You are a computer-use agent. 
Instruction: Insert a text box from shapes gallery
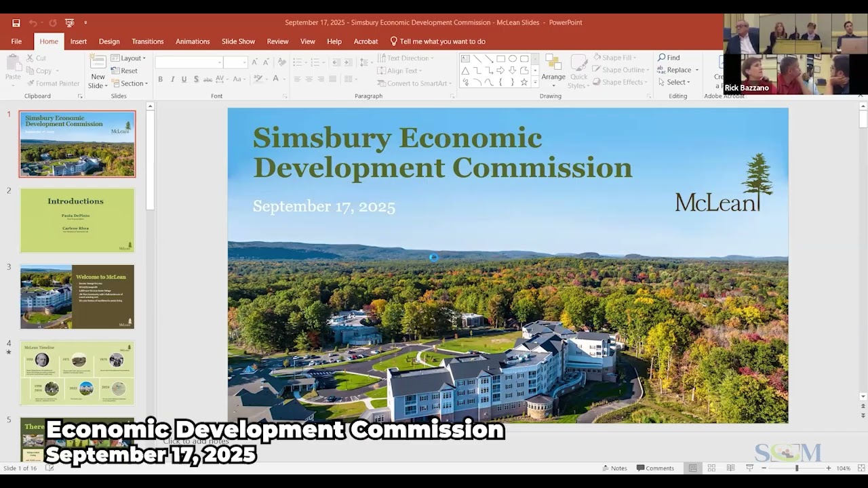pyautogui.click(x=465, y=59)
